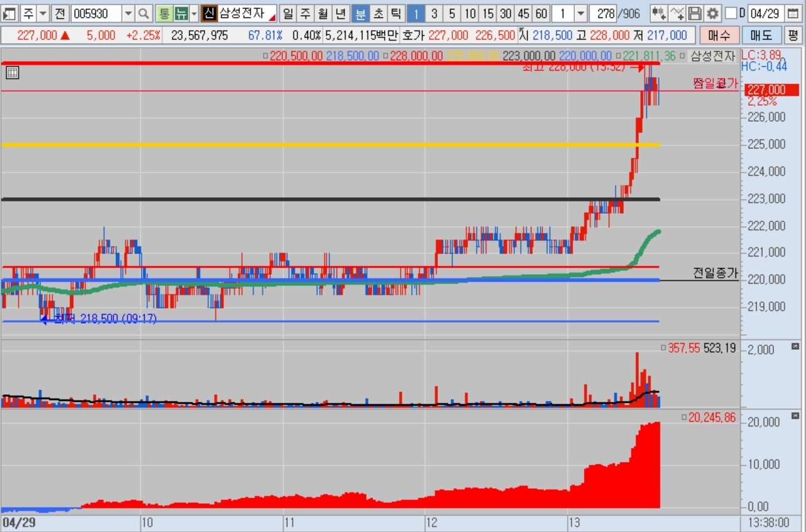Switch to 년 (yearly) chart period
The image size is (806, 532).
tap(340, 13)
